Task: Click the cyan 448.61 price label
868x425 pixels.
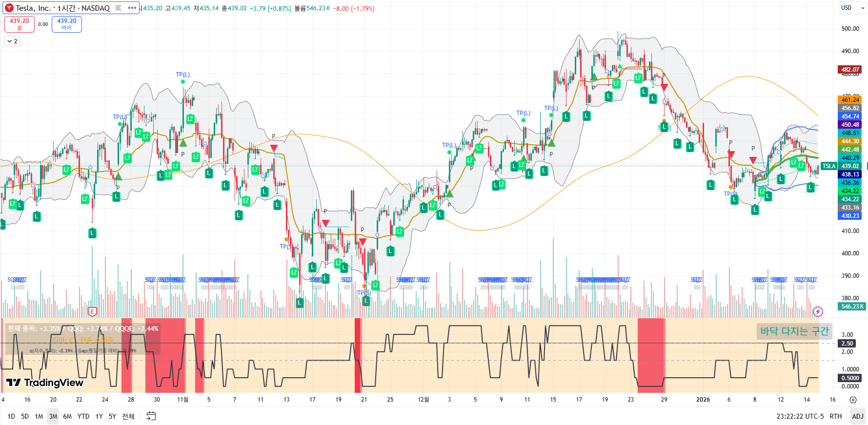Action: point(850,133)
